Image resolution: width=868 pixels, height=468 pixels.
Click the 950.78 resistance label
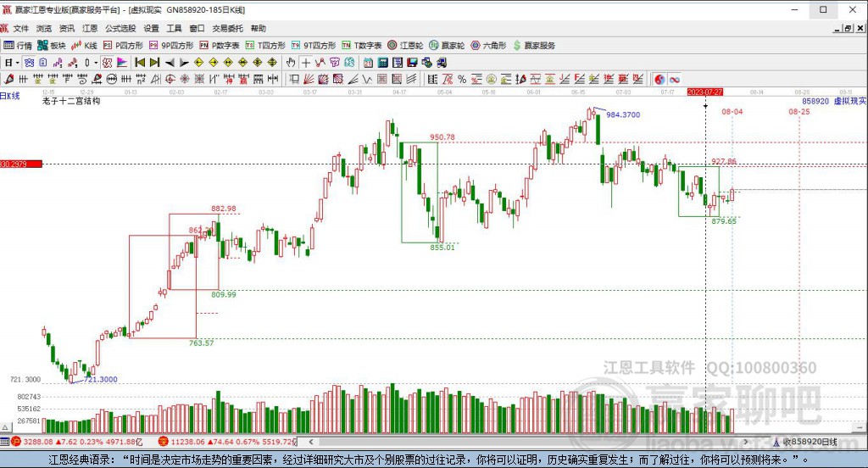pos(442,136)
